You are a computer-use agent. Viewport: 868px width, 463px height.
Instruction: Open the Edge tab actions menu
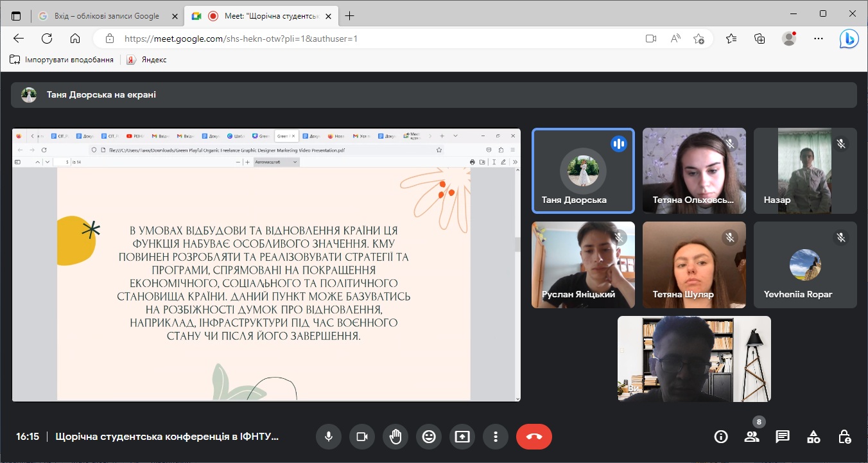click(x=16, y=15)
